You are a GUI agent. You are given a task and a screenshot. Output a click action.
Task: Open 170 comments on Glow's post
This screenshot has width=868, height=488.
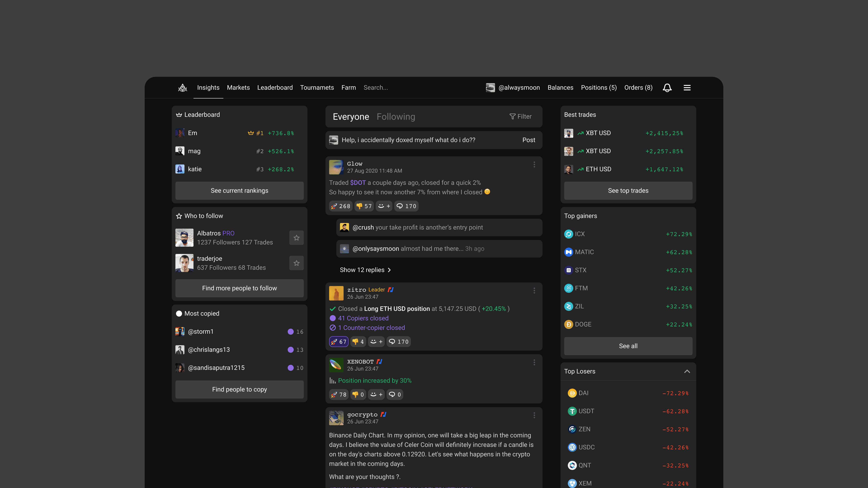[x=406, y=206]
